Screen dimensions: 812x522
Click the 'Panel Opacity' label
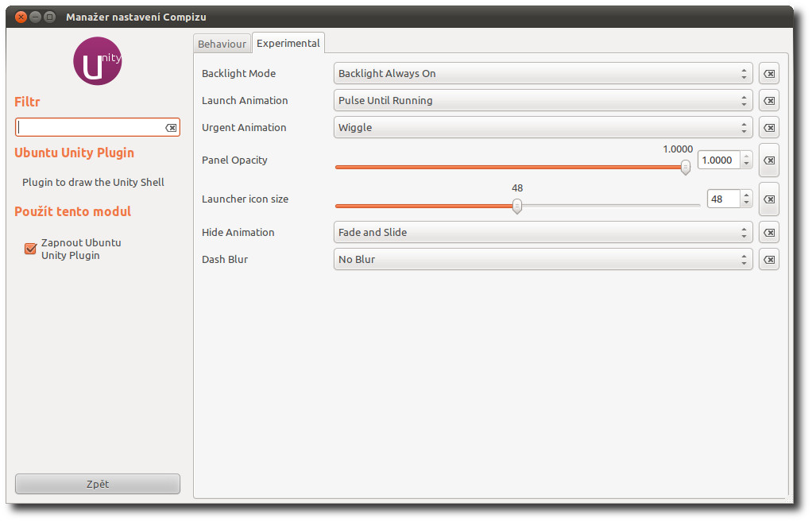[x=234, y=160]
